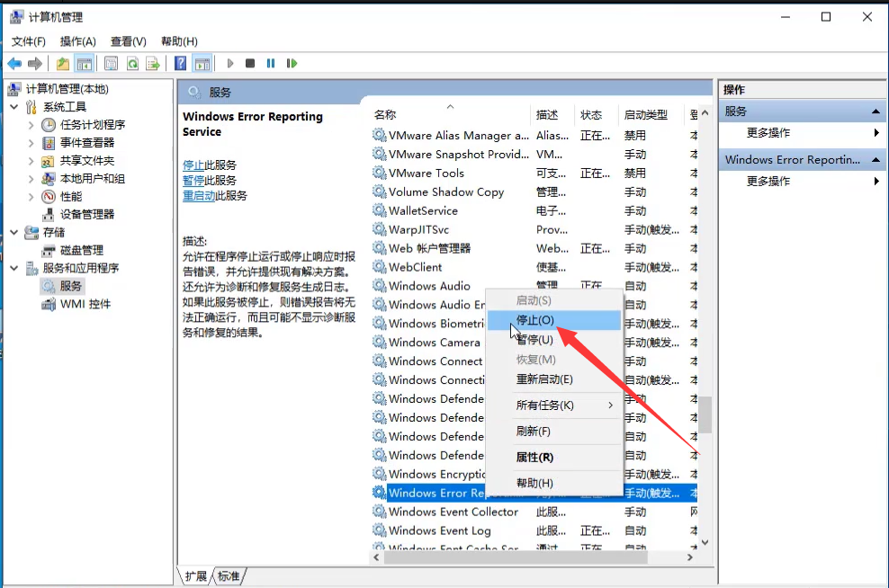Click the refresh icon in the toolbar

click(x=131, y=63)
